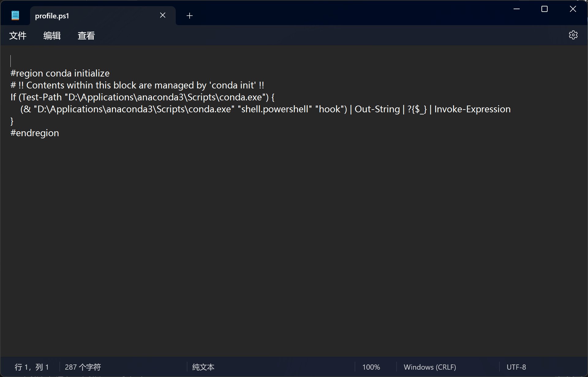
Task: Open the 编辑 menu
Action: coord(52,36)
